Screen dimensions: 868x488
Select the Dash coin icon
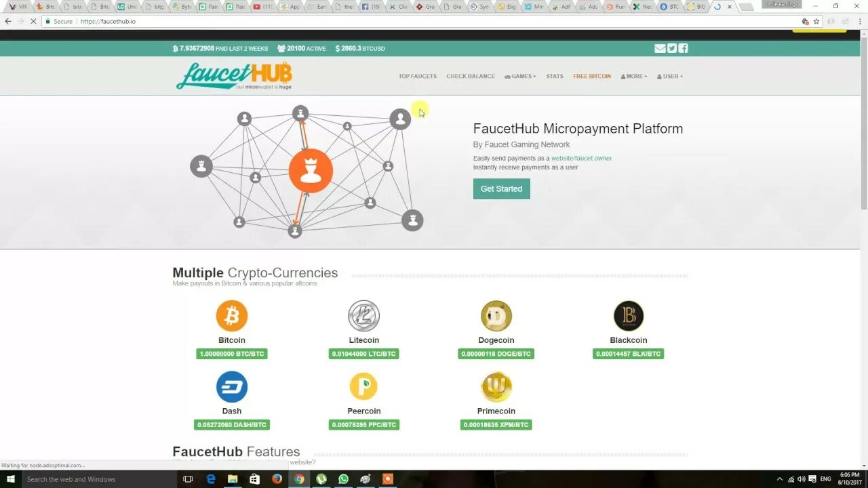[x=232, y=387]
